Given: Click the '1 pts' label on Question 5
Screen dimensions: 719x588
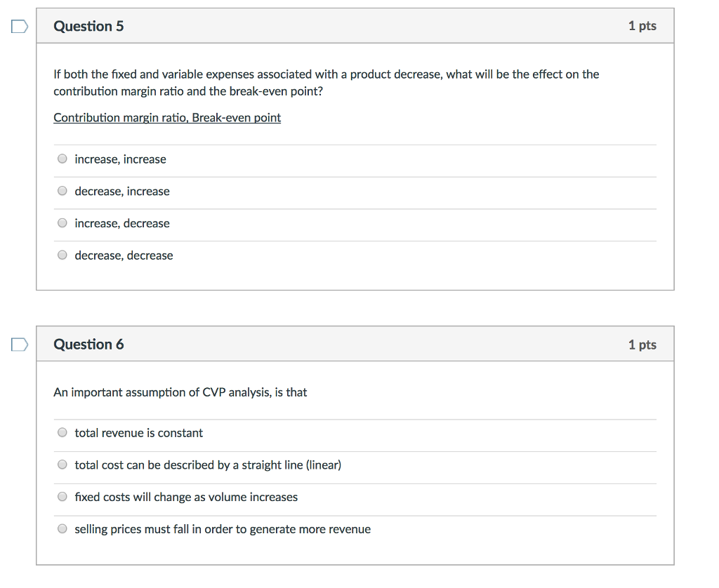Looking at the screenshot, I should (642, 25).
